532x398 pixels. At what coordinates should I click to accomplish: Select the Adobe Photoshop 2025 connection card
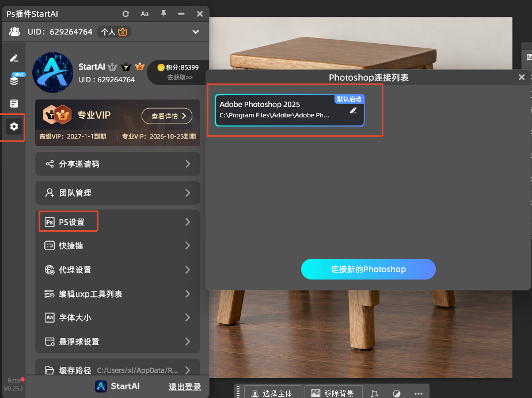pyautogui.click(x=290, y=110)
